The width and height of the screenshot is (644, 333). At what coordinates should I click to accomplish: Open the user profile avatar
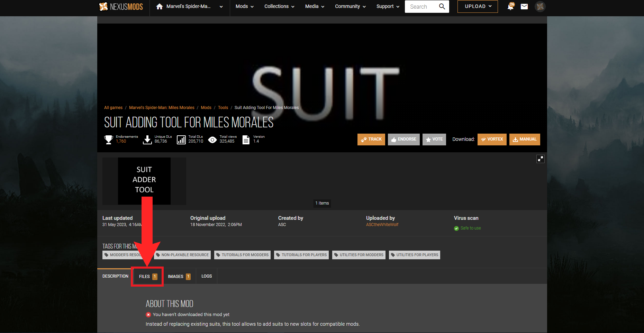(540, 7)
